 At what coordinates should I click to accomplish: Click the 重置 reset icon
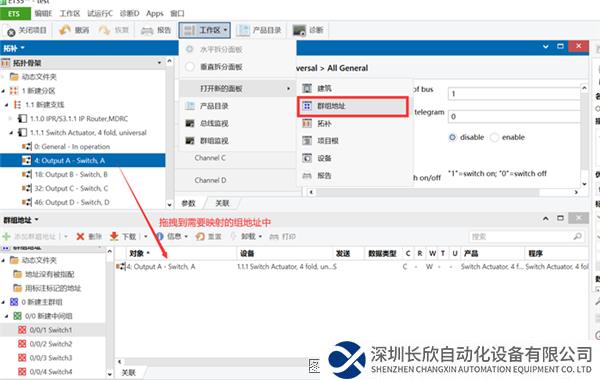click(x=199, y=237)
